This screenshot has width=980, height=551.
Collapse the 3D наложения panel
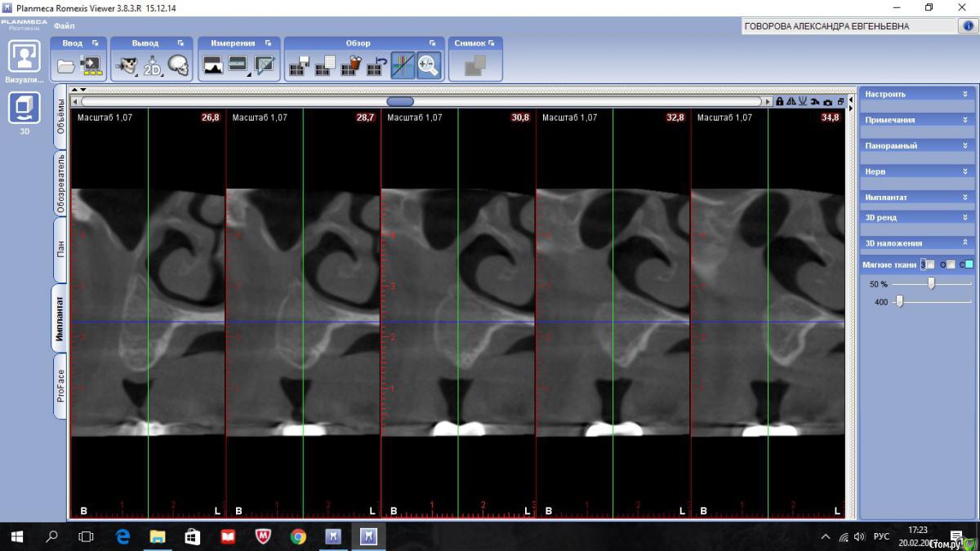point(964,242)
